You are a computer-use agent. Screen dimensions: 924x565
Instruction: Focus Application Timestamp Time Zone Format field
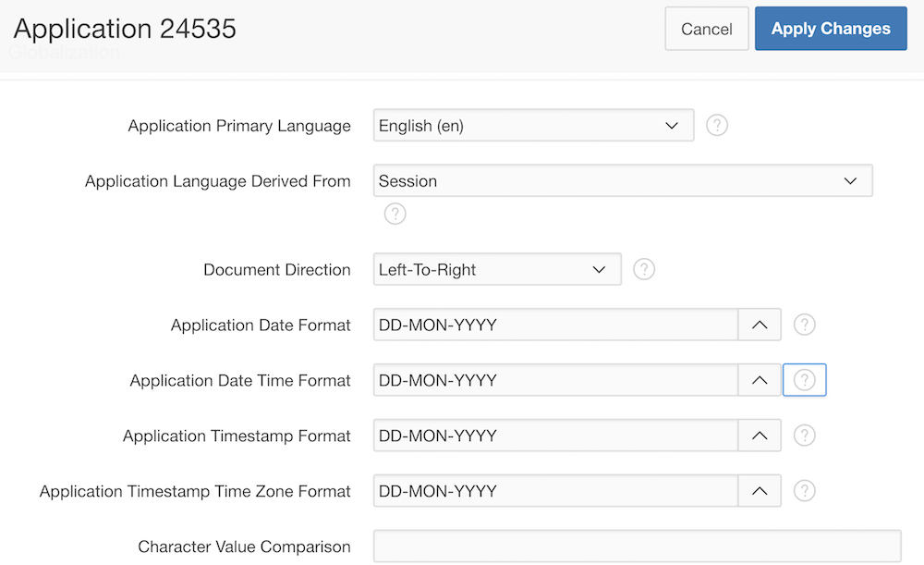[555, 491]
